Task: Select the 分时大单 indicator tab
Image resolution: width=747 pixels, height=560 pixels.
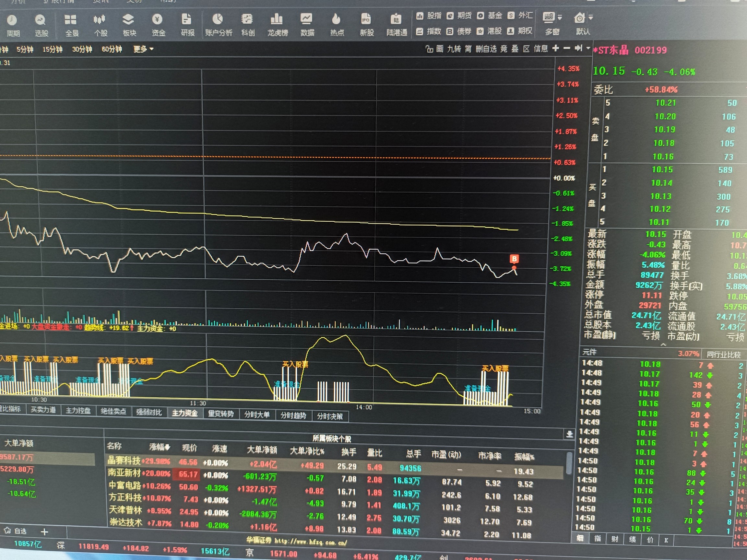Action: pos(257,414)
